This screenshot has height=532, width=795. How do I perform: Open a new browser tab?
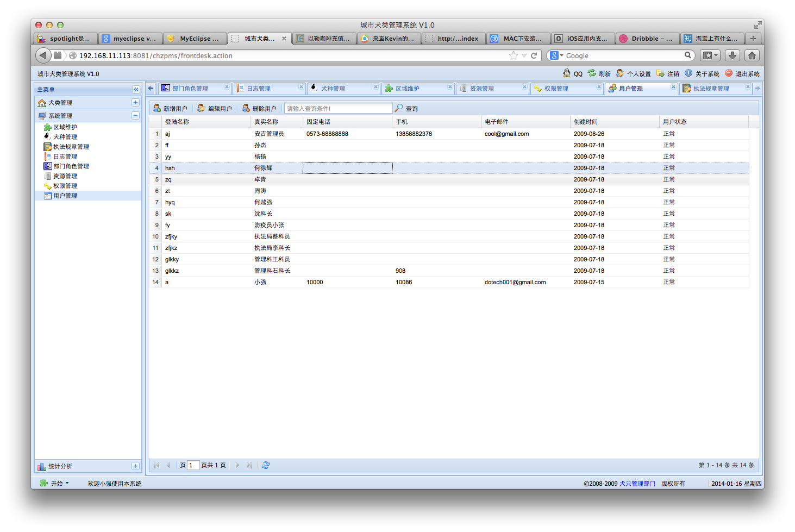coord(753,38)
